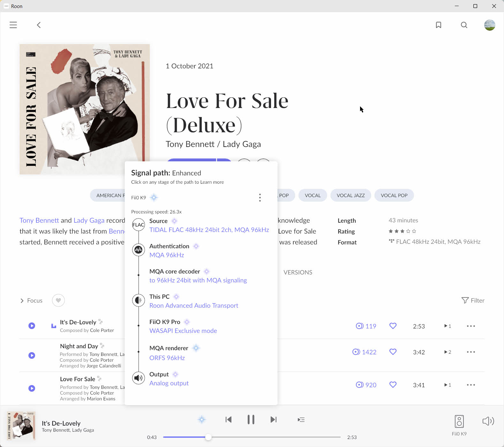504x447 pixels.
Task: Skip to the next track
Action: coord(274,420)
